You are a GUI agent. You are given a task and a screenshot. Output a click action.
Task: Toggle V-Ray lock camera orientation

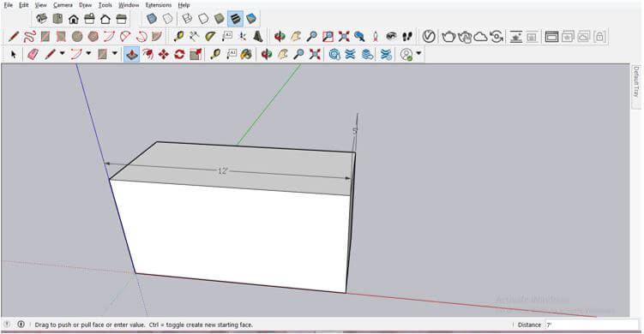click(x=599, y=37)
